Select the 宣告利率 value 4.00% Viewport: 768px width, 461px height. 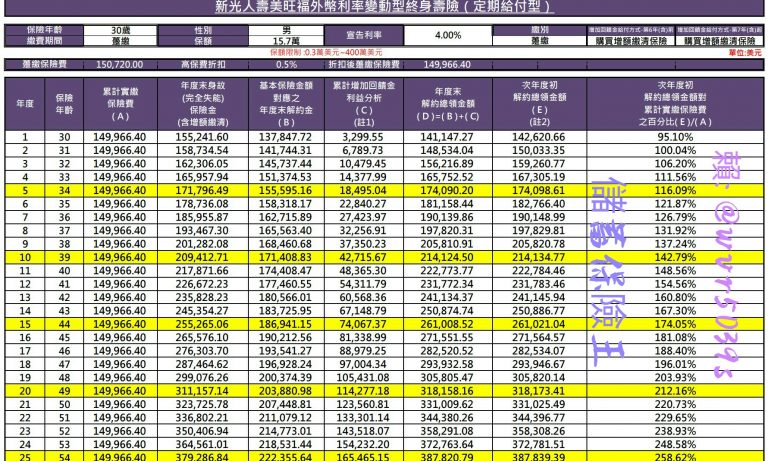click(x=448, y=35)
